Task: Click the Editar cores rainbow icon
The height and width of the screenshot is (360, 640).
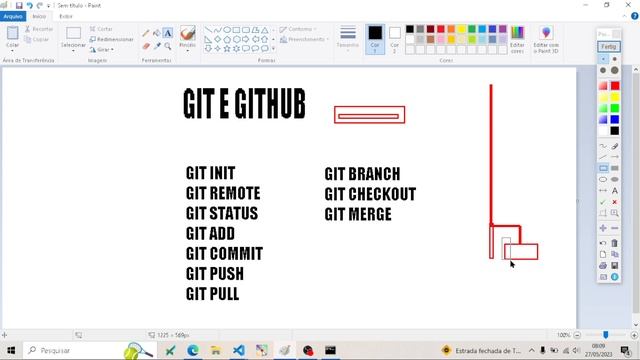Action: point(517,33)
